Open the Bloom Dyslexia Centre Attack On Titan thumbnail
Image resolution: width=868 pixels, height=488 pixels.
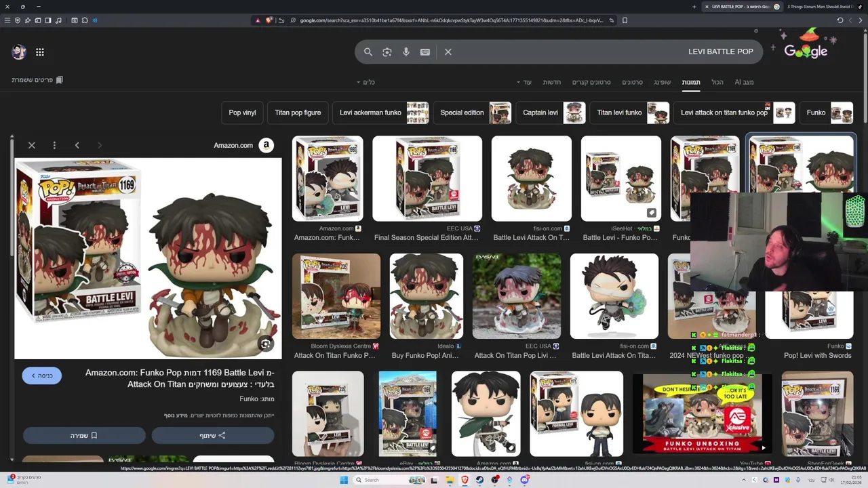336,296
